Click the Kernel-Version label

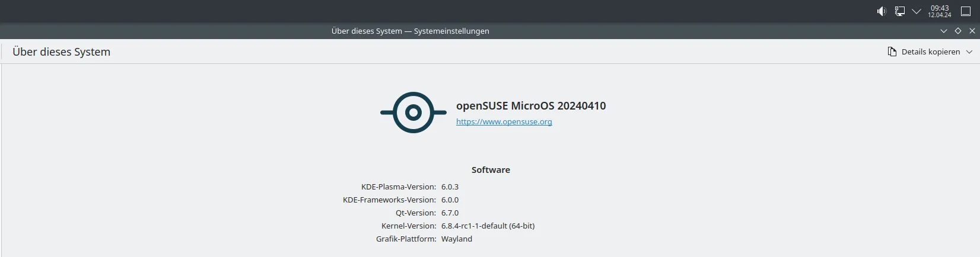(x=409, y=226)
